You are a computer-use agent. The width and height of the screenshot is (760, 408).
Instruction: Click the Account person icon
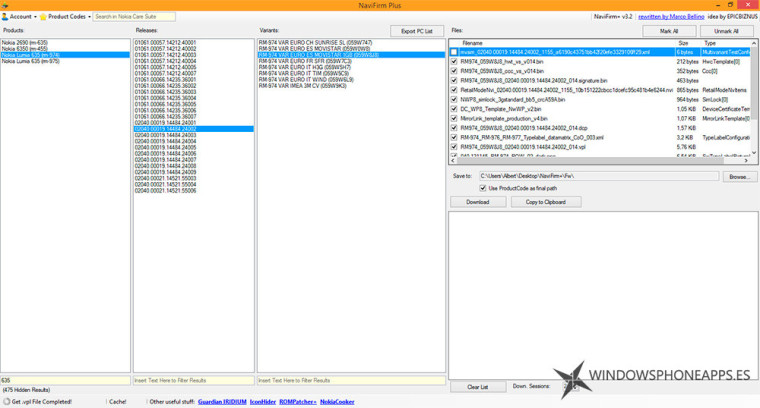(5, 16)
